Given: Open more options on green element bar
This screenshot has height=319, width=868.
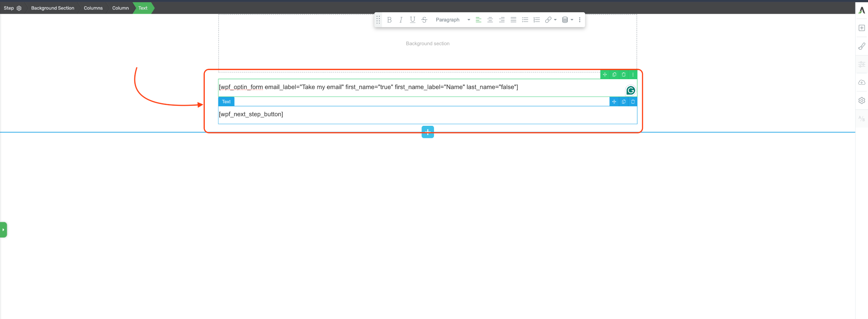Looking at the screenshot, I should pyautogui.click(x=633, y=75).
